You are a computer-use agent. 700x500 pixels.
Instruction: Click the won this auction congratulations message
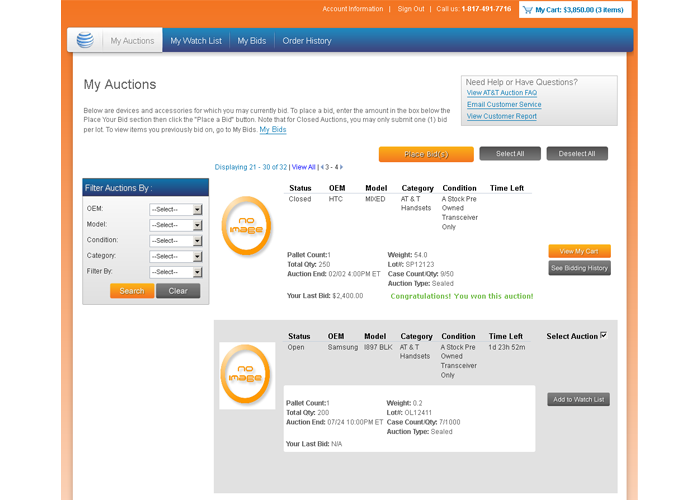(462, 296)
